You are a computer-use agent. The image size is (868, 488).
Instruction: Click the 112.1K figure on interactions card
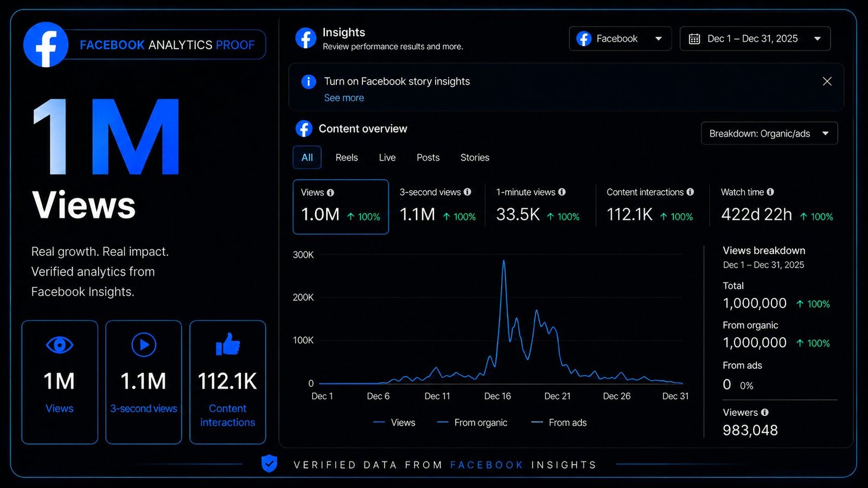[x=227, y=381]
